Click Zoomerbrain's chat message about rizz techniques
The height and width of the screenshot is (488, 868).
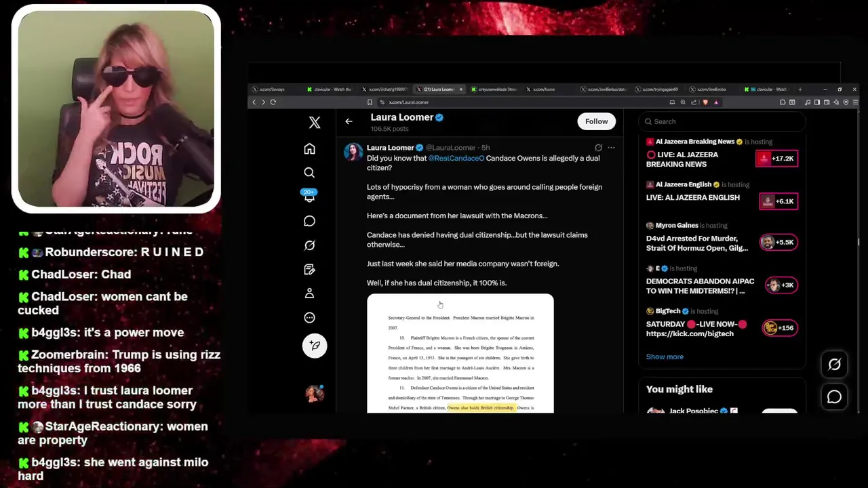coord(119,361)
